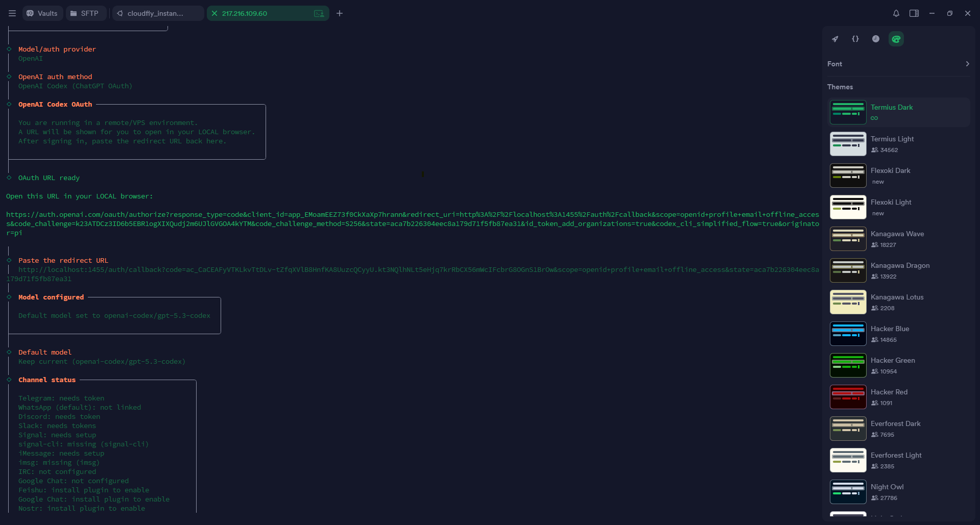980x525 pixels.
Task: Click the 'Themes' section heading
Action: (x=840, y=87)
